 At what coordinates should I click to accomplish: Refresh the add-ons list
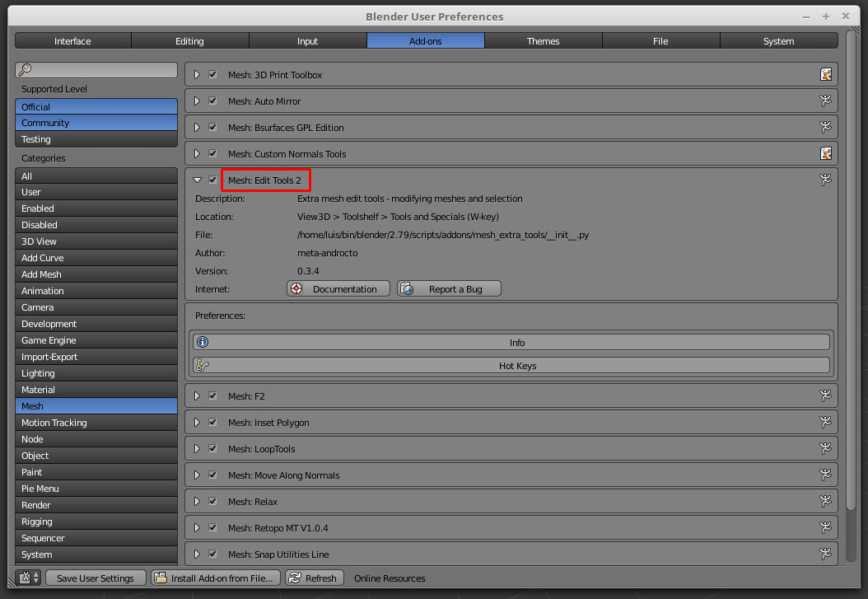pyautogui.click(x=315, y=578)
